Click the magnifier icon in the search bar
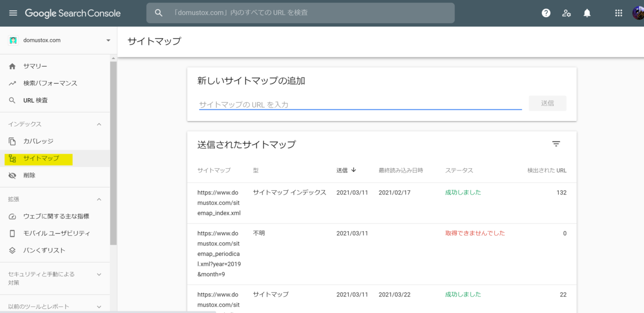Image resolution: width=644 pixels, height=313 pixels. (x=158, y=13)
